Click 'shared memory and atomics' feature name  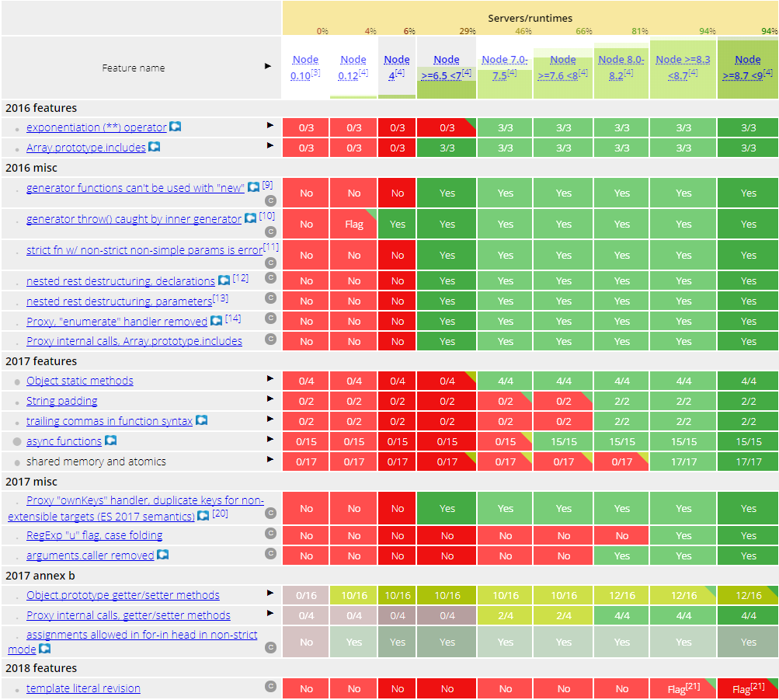96,461
